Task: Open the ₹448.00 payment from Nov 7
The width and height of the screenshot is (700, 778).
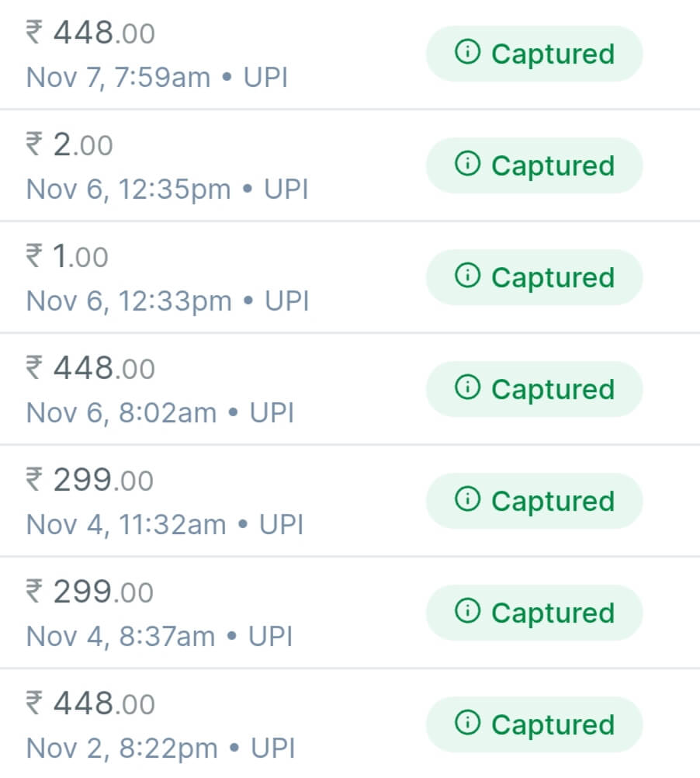Action: click(91, 34)
